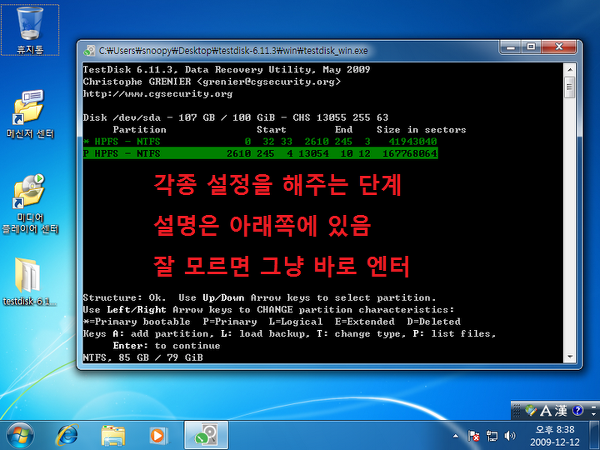Open the volume speaker tray icon
Viewport: 600px width, 450px height.
[x=510, y=436]
